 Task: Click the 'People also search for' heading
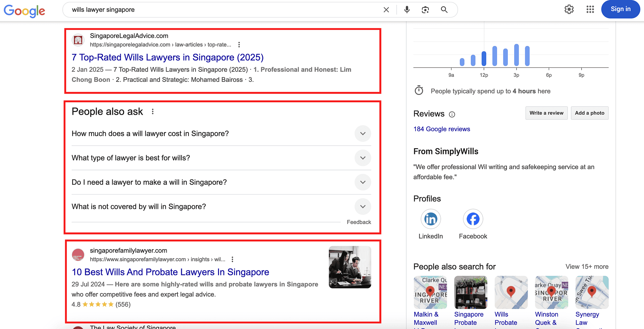[454, 267]
